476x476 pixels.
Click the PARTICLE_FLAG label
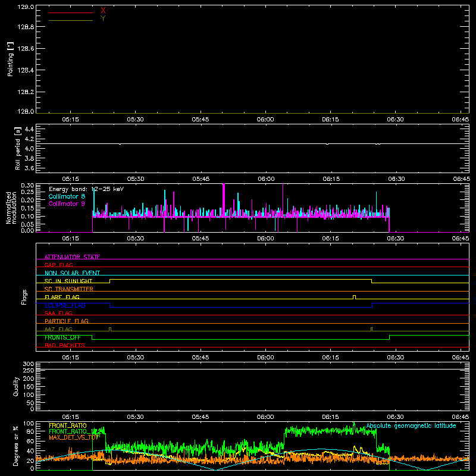pos(67,321)
